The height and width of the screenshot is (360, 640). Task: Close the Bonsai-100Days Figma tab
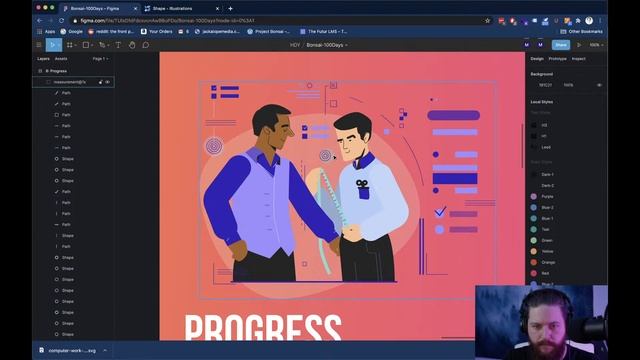[136, 8]
